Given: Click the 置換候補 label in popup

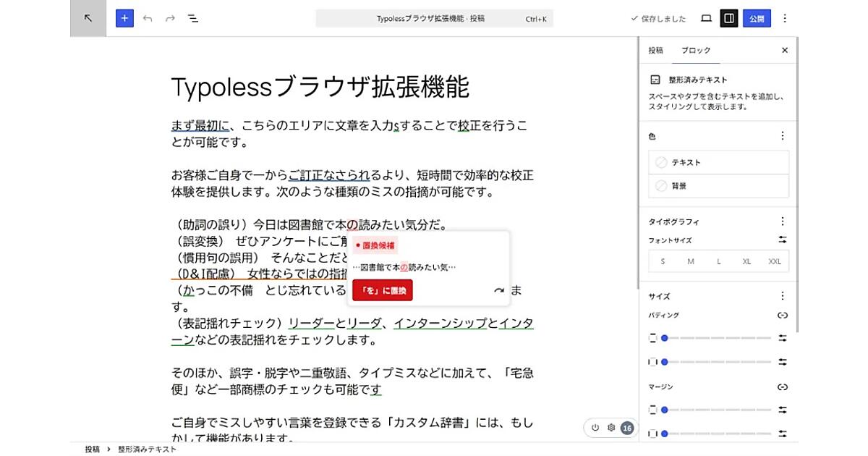Looking at the screenshot, I should pos(375,245).
